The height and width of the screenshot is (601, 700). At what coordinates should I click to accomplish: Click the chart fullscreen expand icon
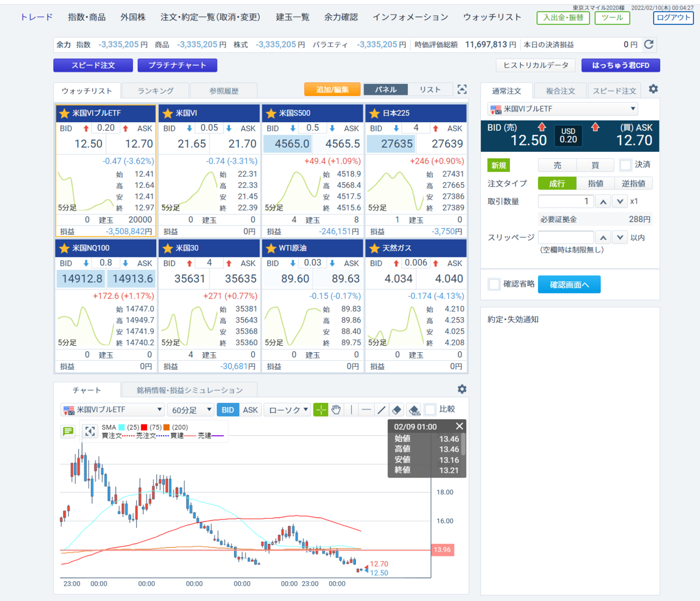[x=90, y=431]
